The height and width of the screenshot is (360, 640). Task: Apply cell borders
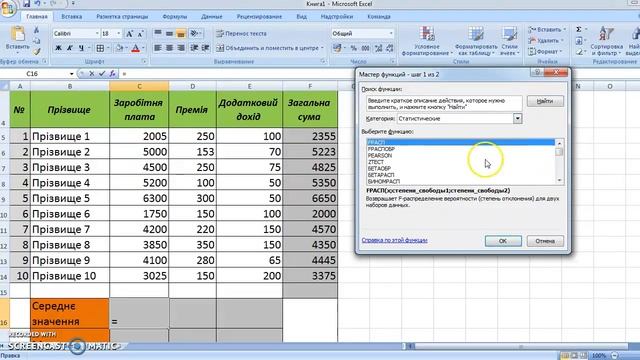click(x=100, y=48)
